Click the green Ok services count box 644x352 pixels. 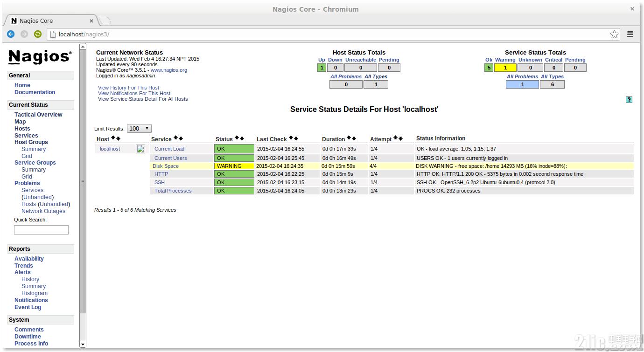coord(489,68)
